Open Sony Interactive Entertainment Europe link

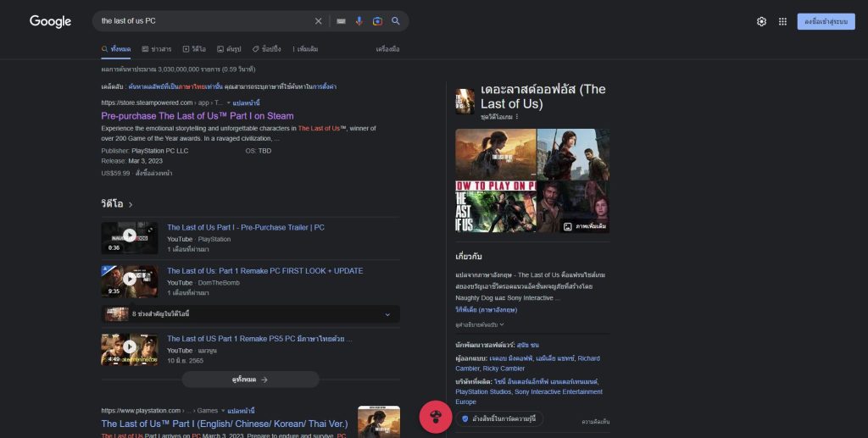(529, 396)
